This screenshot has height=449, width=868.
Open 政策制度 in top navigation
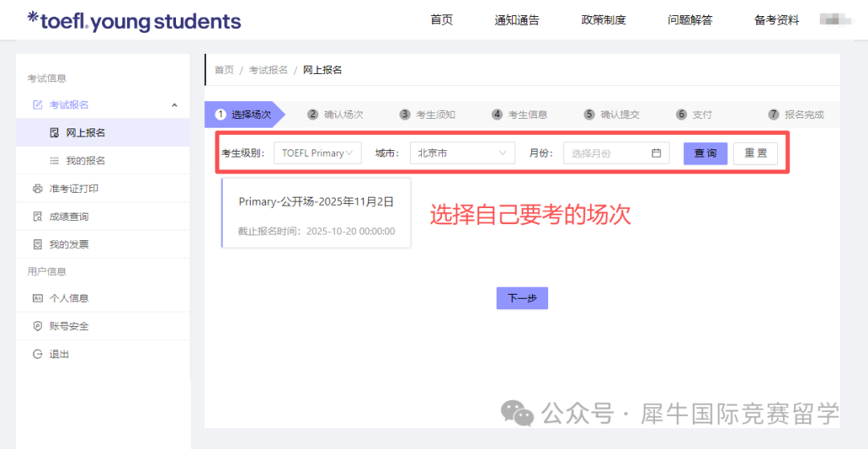click(x=604, y=20)
